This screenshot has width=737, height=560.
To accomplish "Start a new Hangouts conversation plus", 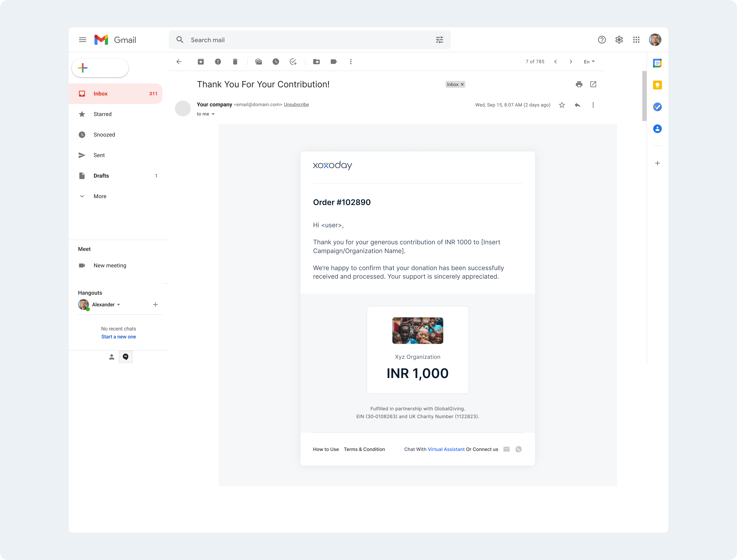I will click(155, 305).
